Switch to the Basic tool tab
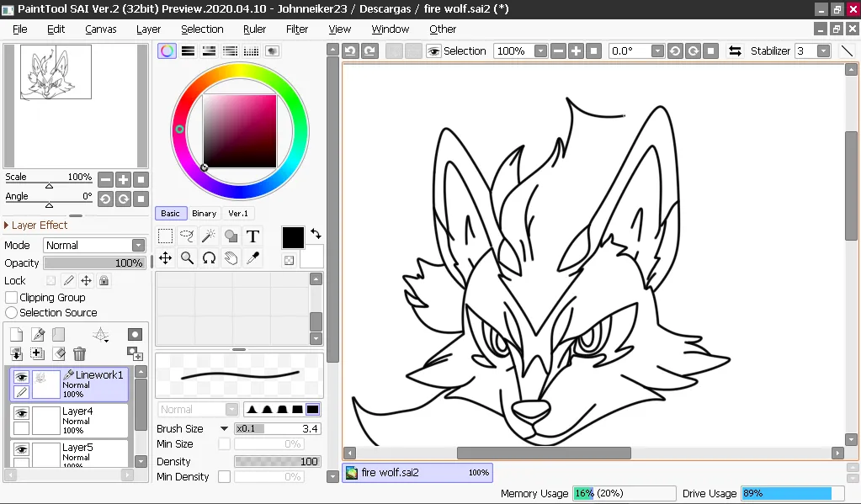The image size is (861, 504). (x=170, y=214)
